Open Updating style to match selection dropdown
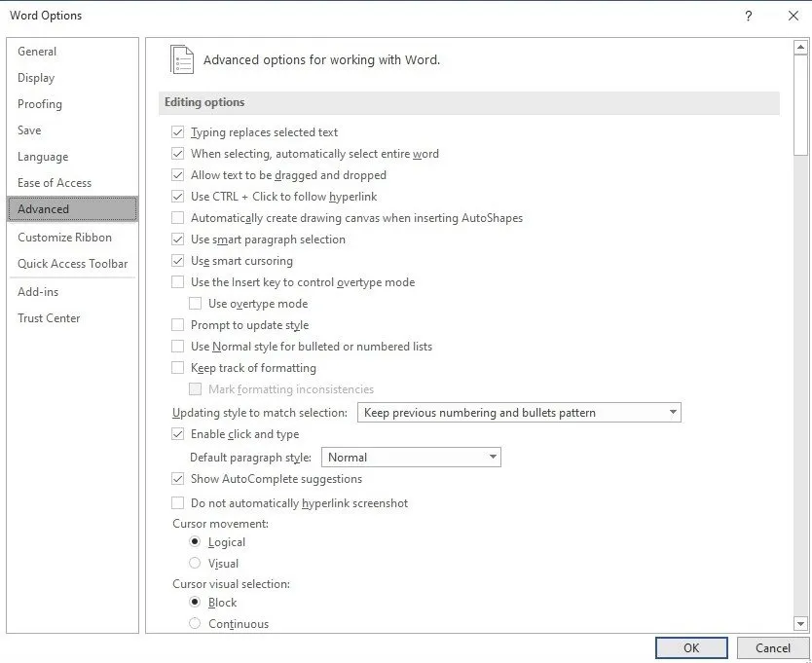Viewport: 812px width, 663px height. click(519, 413)
